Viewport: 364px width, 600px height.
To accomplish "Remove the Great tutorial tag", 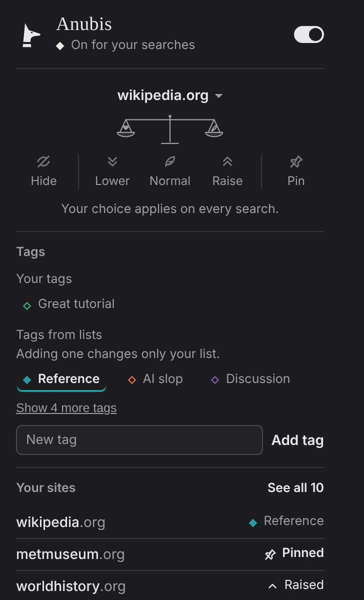I will tap(69, 304).
